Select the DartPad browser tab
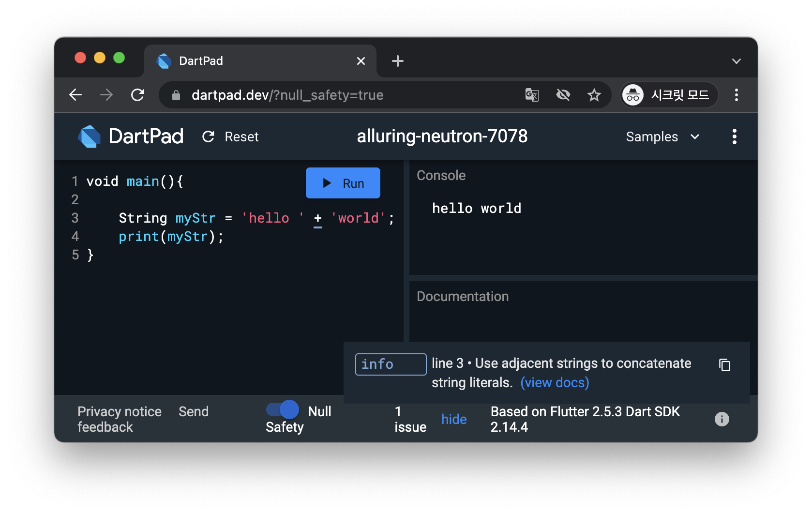Image resolution: width=812 pixels, height=514 pixels. pyautogui.click(x=260, y=61)
